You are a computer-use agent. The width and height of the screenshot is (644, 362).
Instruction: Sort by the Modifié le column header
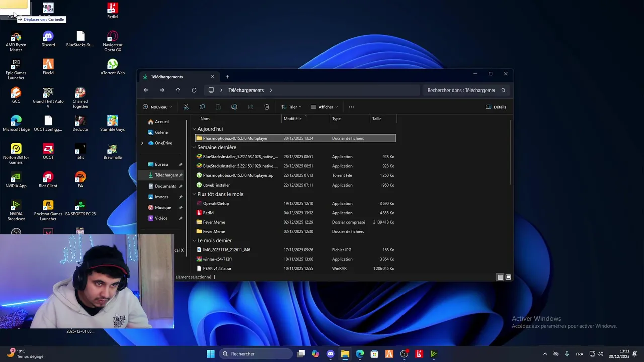point(306,119)
